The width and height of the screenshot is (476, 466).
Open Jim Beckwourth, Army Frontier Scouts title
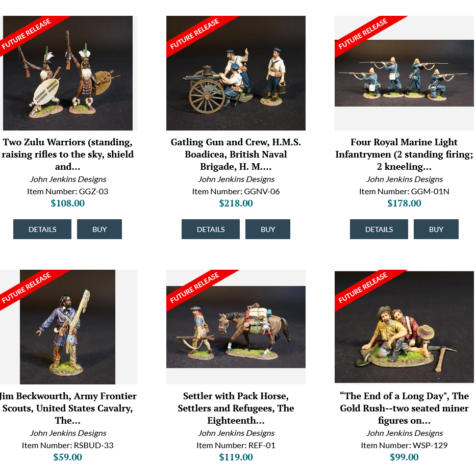(67, 408)
